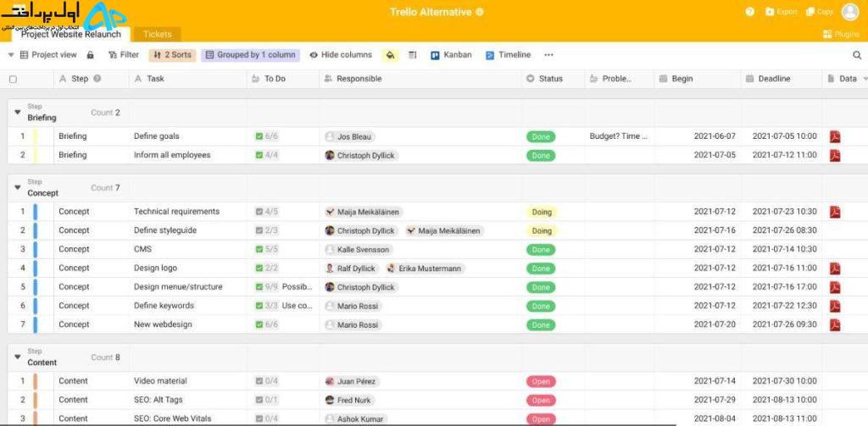Click the 5/5 checklist in CMS row
868x426 pixels.
click(x=266, y=249)
